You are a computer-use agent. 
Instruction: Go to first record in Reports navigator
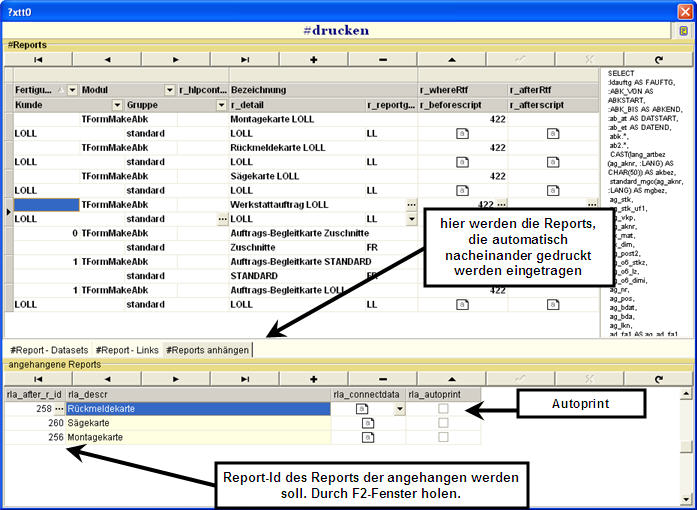pyautogui.click(x=38, y=60)
